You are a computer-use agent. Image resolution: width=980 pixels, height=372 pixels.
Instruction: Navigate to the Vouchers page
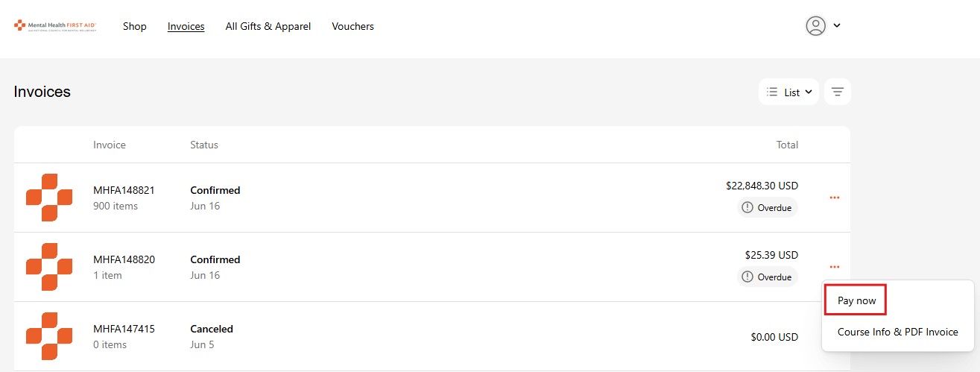coord(353,26)
